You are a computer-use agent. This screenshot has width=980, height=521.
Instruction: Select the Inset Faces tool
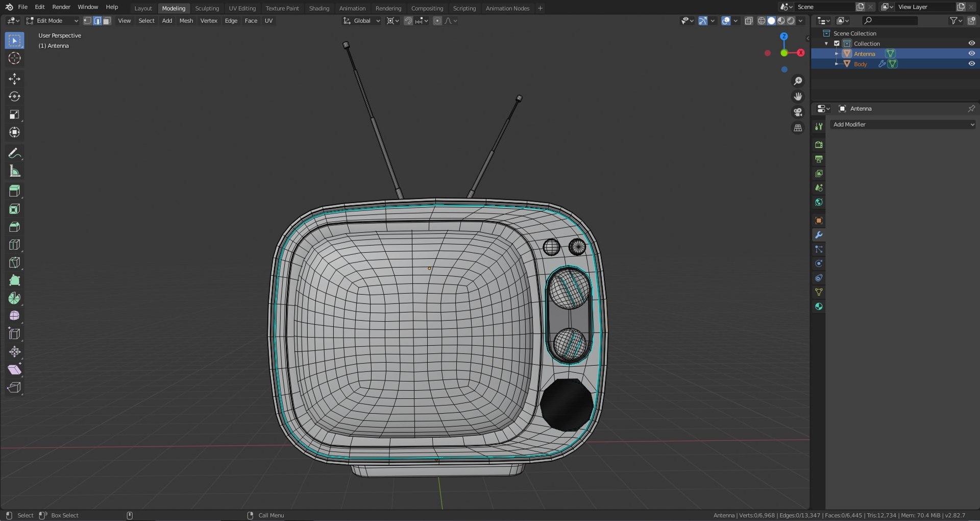pos(14,209)
